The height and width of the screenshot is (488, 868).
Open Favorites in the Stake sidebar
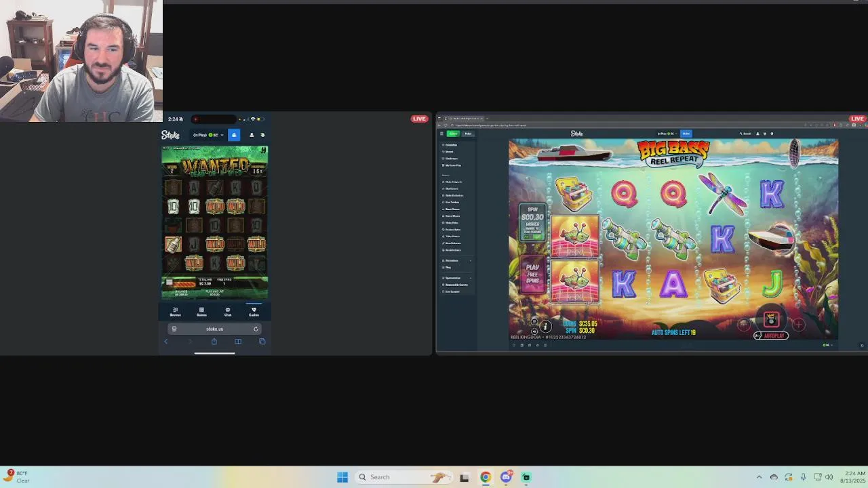click(x=451, y=145)
